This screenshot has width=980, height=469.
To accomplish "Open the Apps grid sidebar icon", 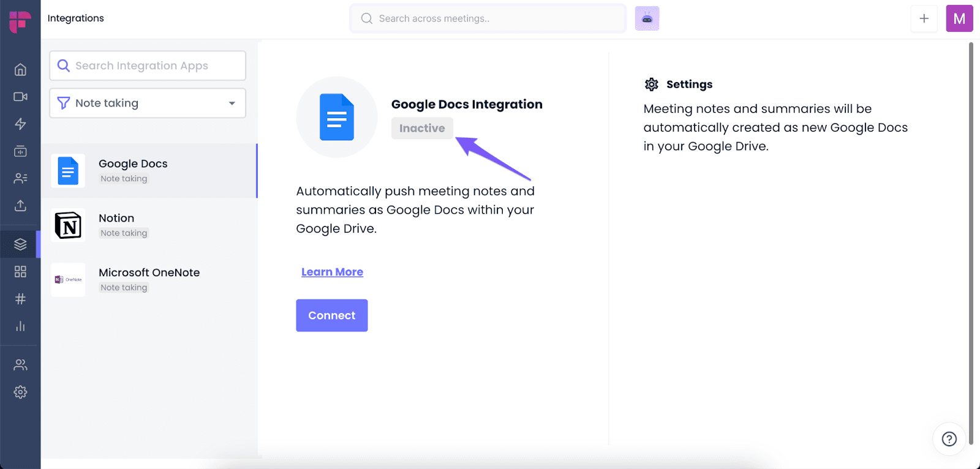I will coord(20,271).
